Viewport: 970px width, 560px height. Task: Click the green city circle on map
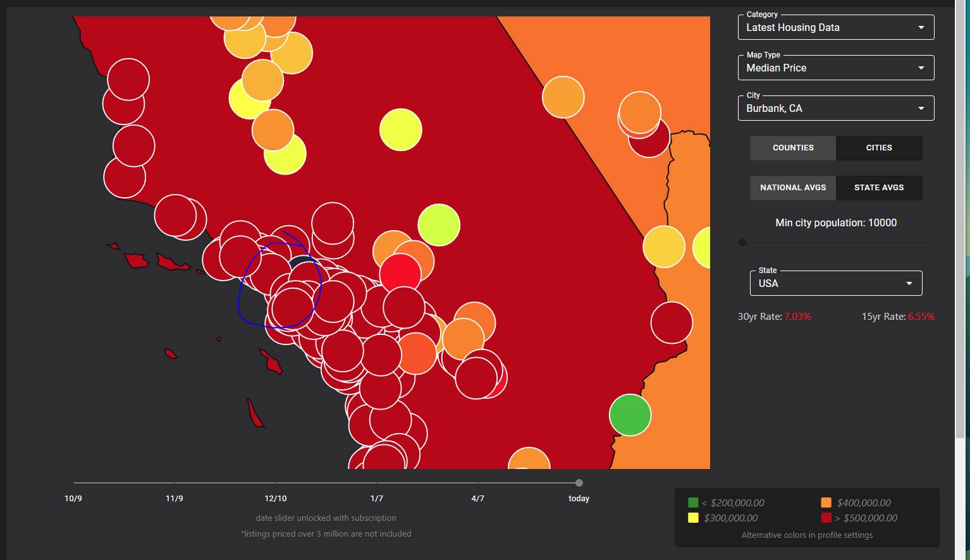click(630, 415)
